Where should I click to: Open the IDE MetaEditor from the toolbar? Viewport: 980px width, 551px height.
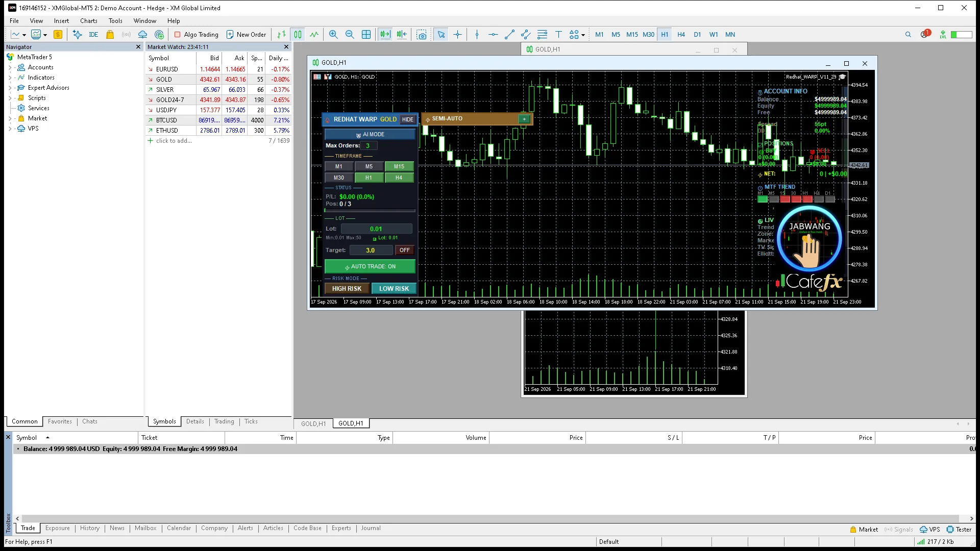click(93, 35)
